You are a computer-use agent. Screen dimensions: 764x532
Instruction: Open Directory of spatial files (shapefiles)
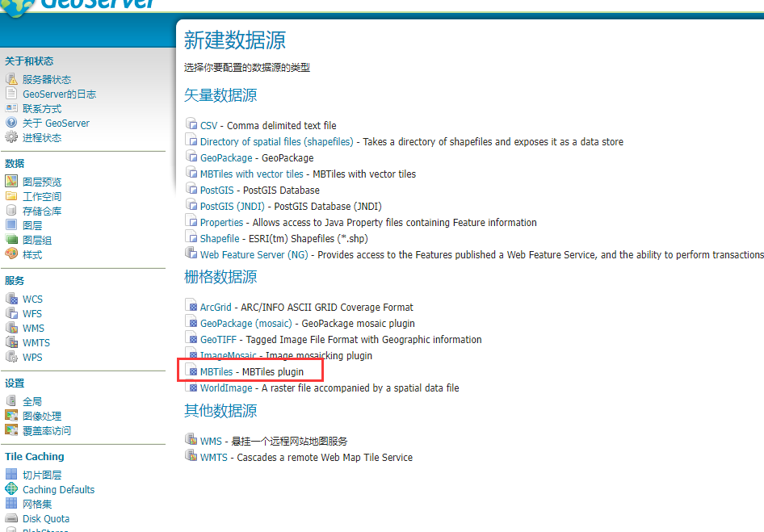click(x=276, y=142)
